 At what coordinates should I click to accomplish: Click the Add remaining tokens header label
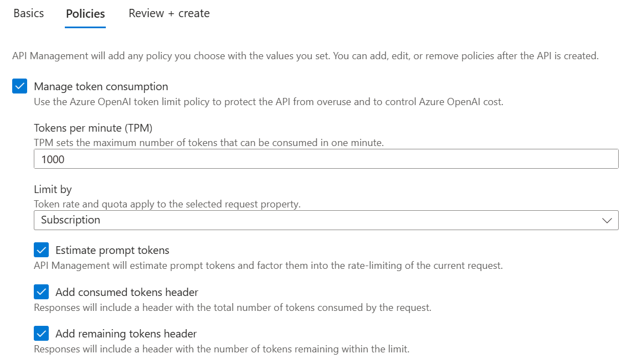126,334
